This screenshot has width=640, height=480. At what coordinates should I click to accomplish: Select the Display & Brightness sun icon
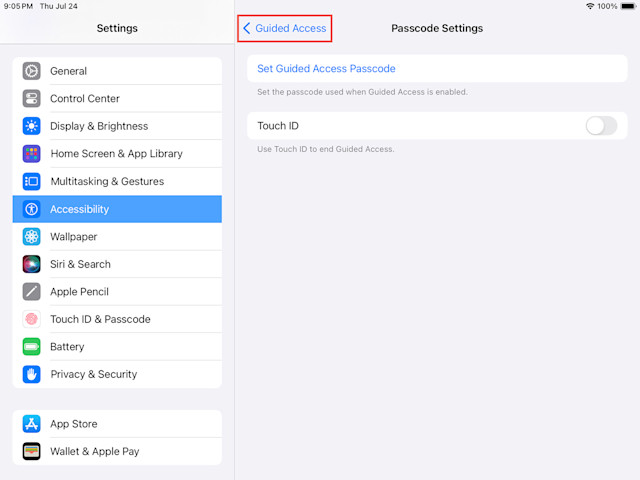coord(31,126)
